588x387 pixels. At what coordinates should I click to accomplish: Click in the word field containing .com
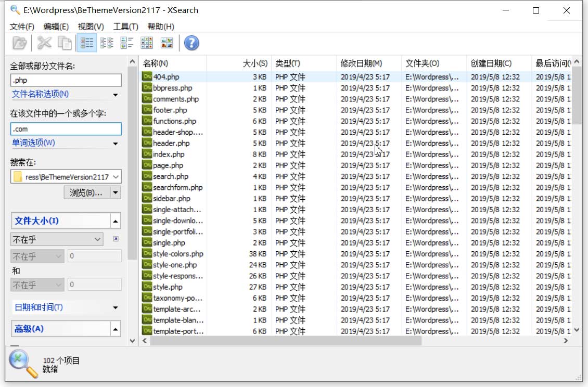(66, 129)
